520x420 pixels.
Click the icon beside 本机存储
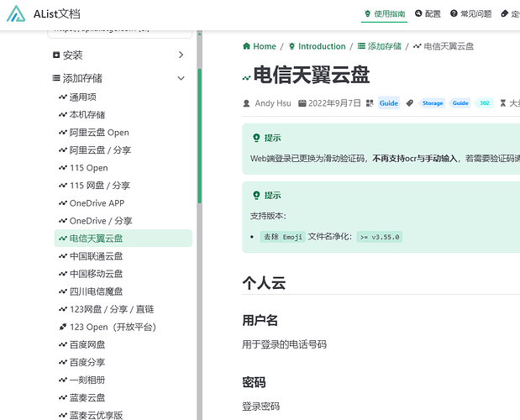[63, 115]
